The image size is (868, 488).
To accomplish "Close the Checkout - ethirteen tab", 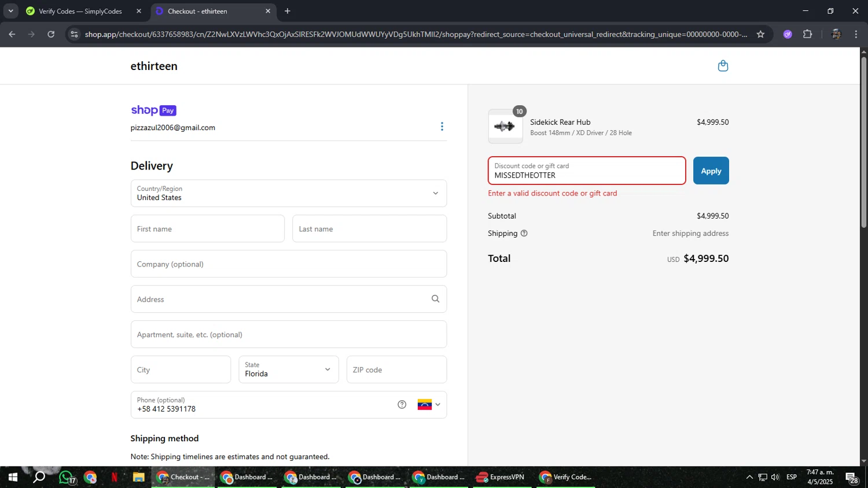I will tap(268, 11).
